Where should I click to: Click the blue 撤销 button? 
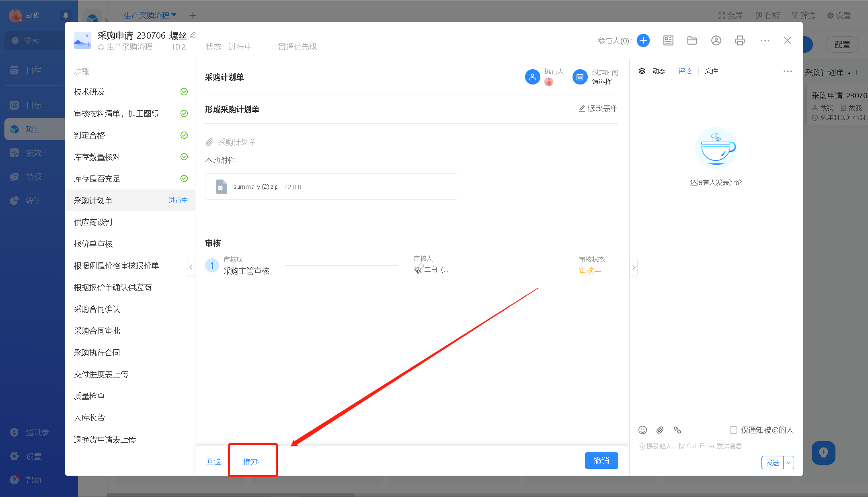click(x=601, y=460)
